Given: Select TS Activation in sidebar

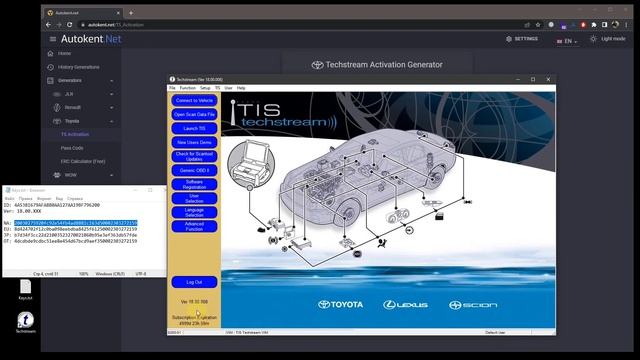Looking at the screenshot, I should (75, 134).
